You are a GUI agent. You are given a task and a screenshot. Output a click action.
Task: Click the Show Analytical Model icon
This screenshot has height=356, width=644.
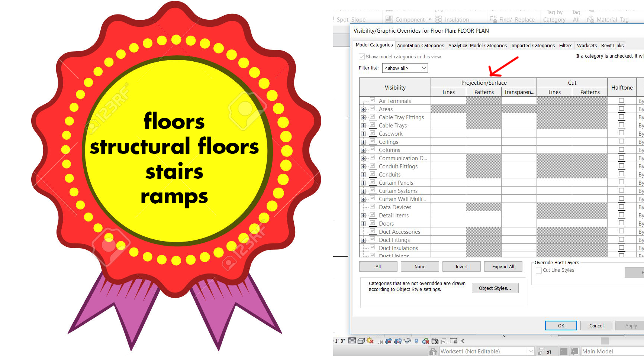[x=444, y=341]
